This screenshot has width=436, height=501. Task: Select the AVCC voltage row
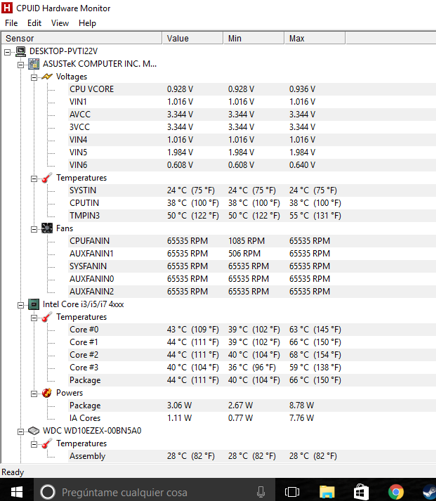[252, 114]
